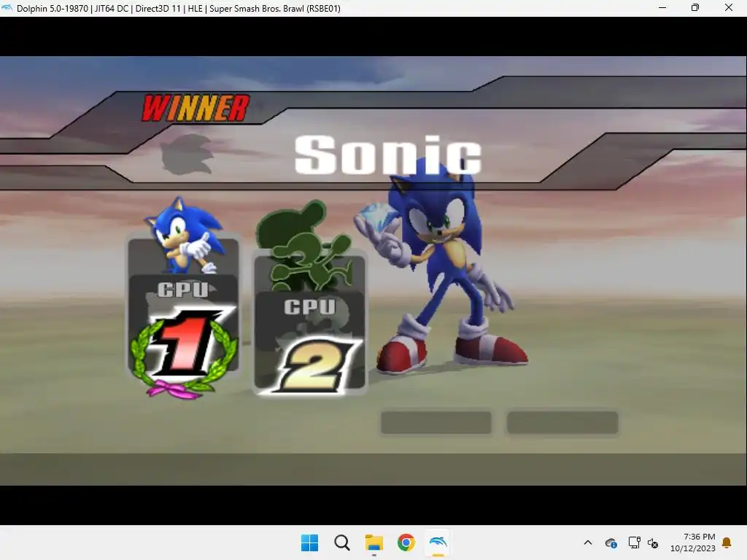Click the Dolphin emulator taskbar icon

(438, 542)
